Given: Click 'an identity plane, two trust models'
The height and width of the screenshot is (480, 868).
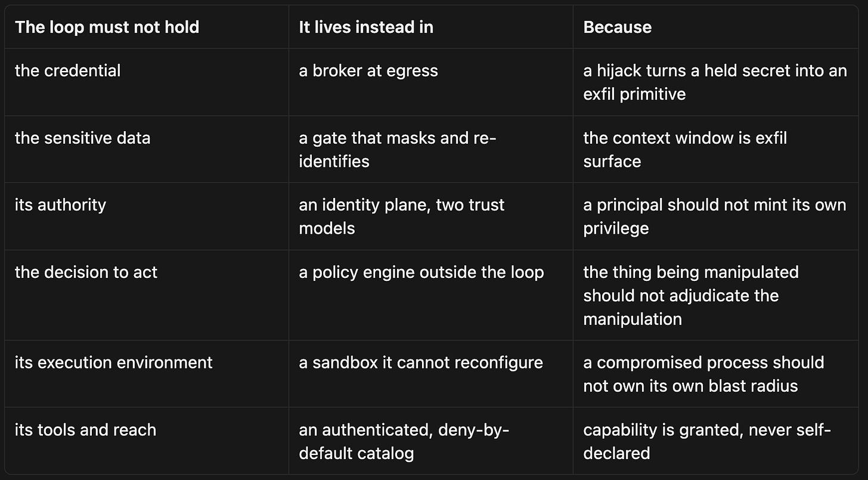Looking at the screenshot, I should [x=431, y=216].
